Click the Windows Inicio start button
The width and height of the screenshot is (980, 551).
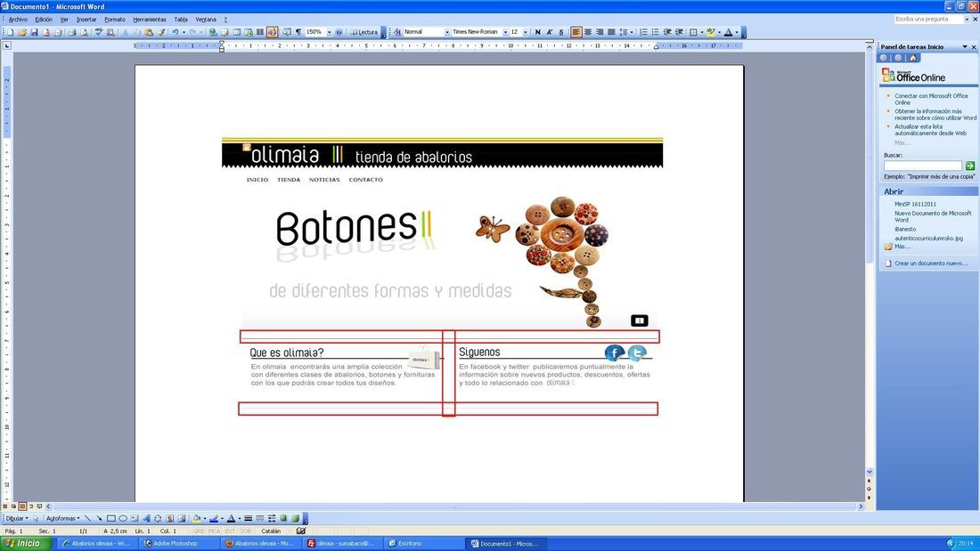tap(25, 544)
